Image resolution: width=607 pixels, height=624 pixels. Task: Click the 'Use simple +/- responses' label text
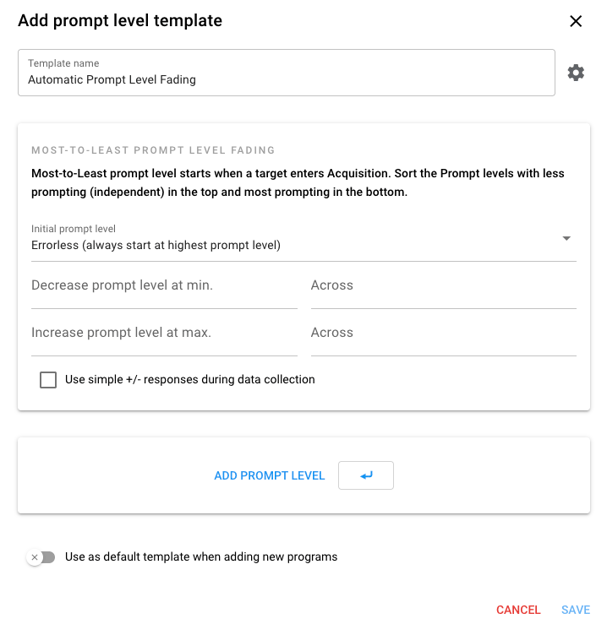(x=190, y=380)
